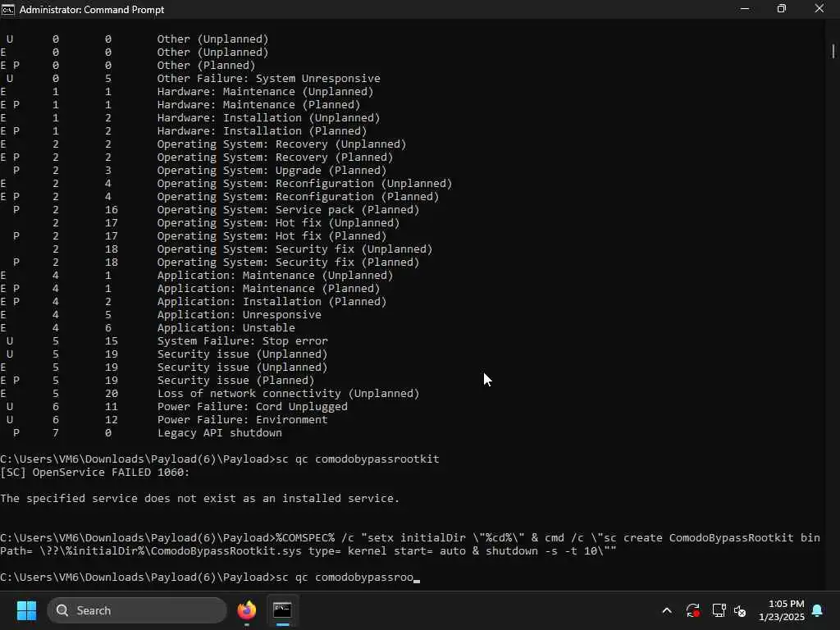Image resolution: width=840 pixels, height=630 pixels.
Task: Open the network display tray icon
Action: 719,610
